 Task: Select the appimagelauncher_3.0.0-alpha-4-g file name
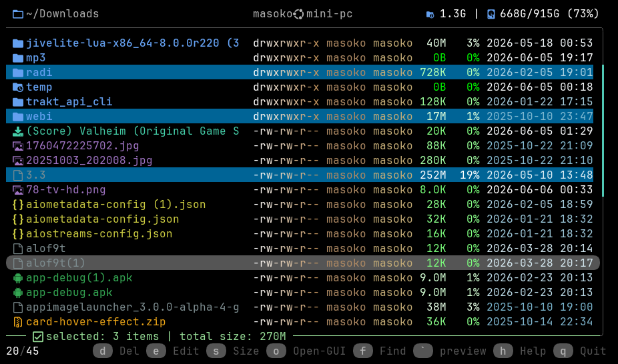click(x=132, y=307)
